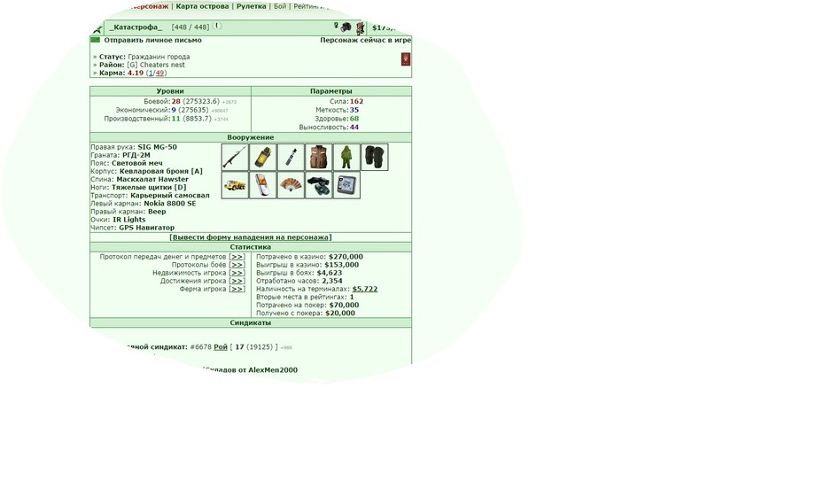824x504 pixels.
Task: Click the Nokia 8800 SE item name
Action: (170, 204)
